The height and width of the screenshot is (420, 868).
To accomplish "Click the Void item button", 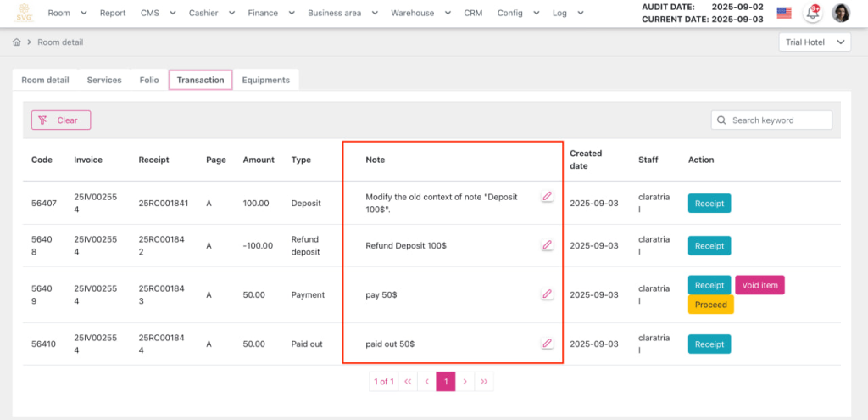I will pos(759,285).
